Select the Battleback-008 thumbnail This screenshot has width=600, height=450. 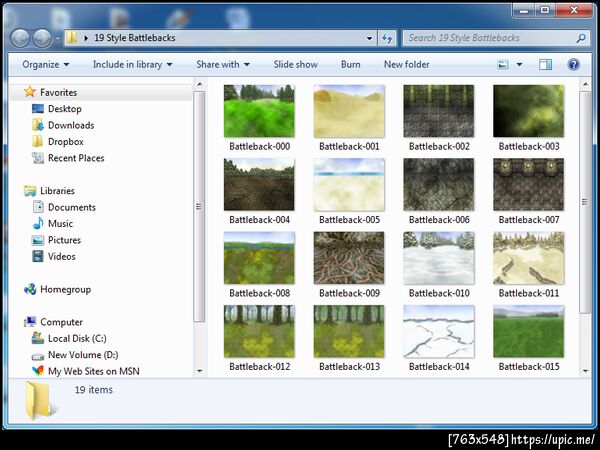click(x=259, y=258)
